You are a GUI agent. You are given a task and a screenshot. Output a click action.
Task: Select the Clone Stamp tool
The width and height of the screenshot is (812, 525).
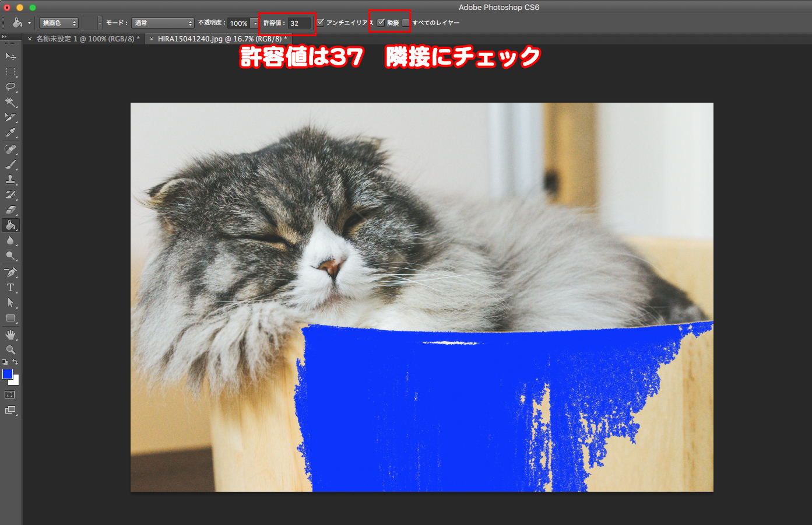click(10, 180)
